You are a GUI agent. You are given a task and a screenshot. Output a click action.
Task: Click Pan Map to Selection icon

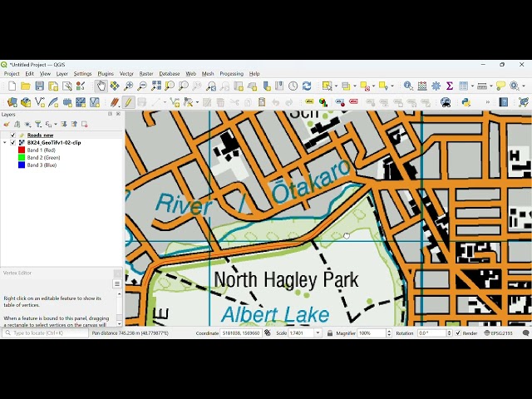click(x=115, y=86)
